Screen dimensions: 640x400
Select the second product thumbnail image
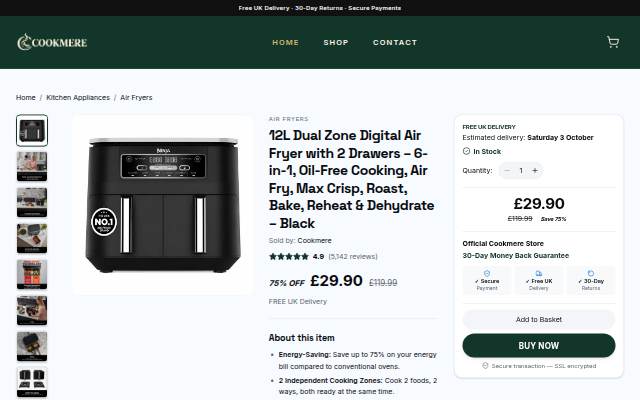pyautogui.click(x=32, y=166)
